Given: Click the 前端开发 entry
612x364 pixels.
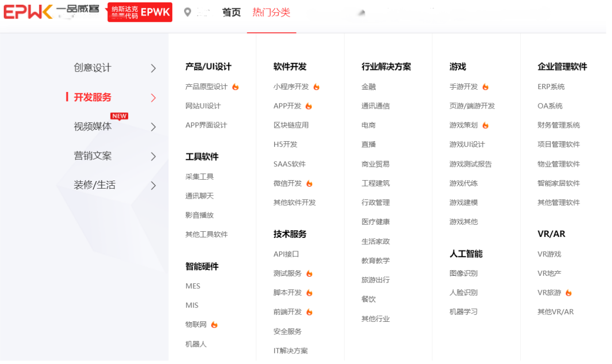Looking at the screenshot, I should click(x=288, y=312).
